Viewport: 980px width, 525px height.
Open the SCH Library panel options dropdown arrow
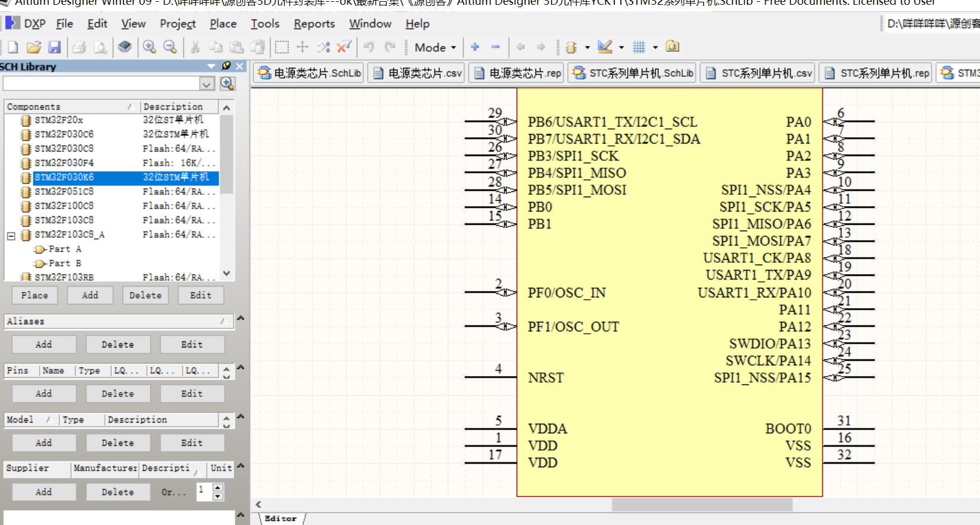coord(211,66)
